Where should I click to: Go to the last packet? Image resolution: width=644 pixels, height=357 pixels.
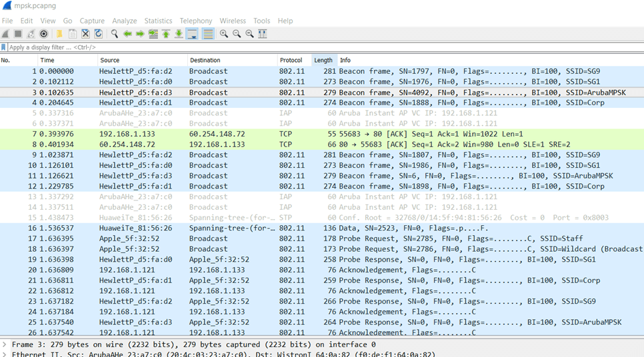[x=179, y=34]
